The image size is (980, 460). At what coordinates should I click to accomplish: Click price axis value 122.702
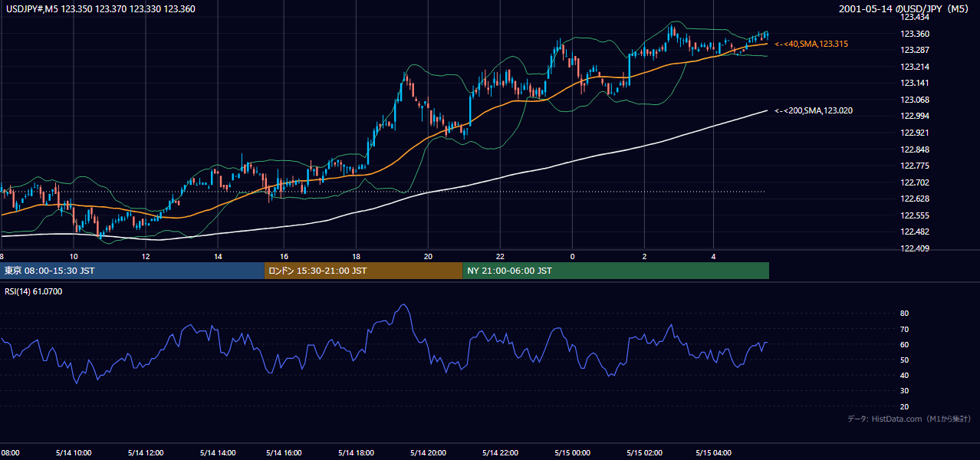pos(914,182)
